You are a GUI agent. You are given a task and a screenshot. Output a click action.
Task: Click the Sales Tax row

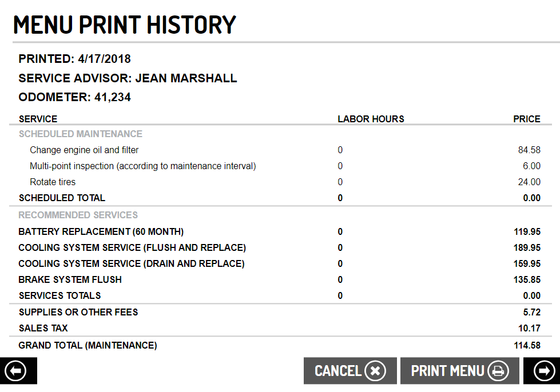[43, 329]
